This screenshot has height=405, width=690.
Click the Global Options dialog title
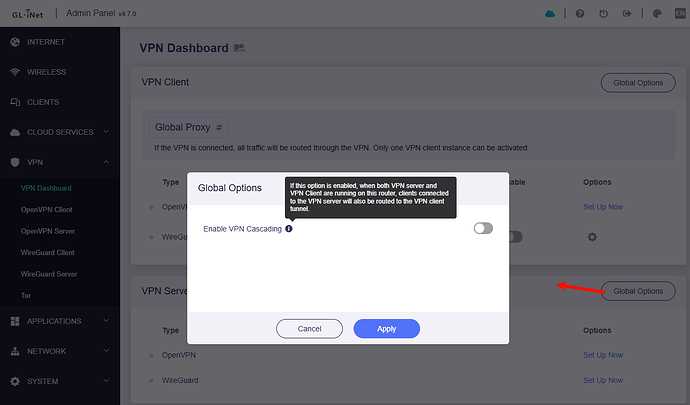pyautogui.click(x=230, y=188)
